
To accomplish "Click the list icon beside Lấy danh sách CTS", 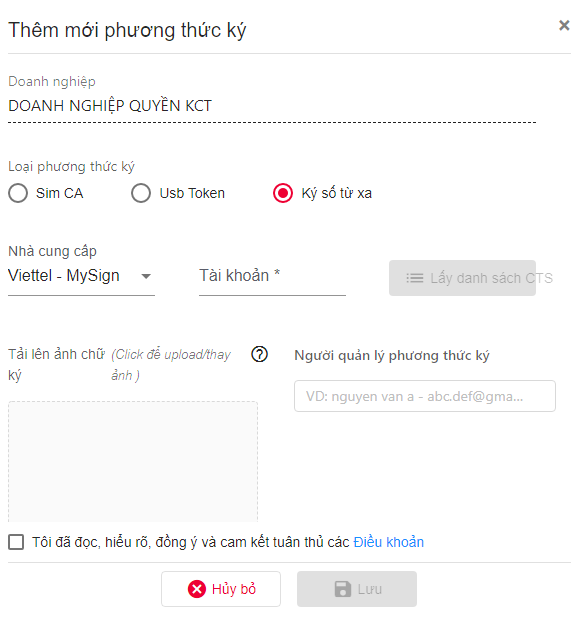I will 414,278.
